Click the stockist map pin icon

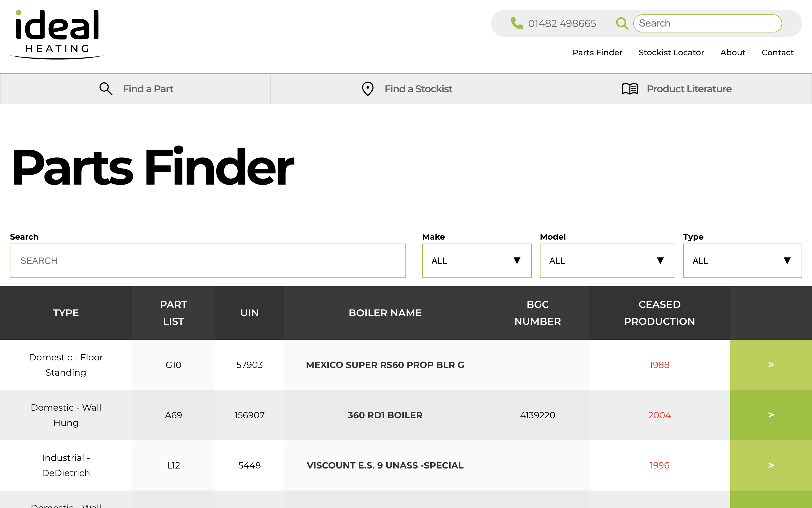click(368, 89)
